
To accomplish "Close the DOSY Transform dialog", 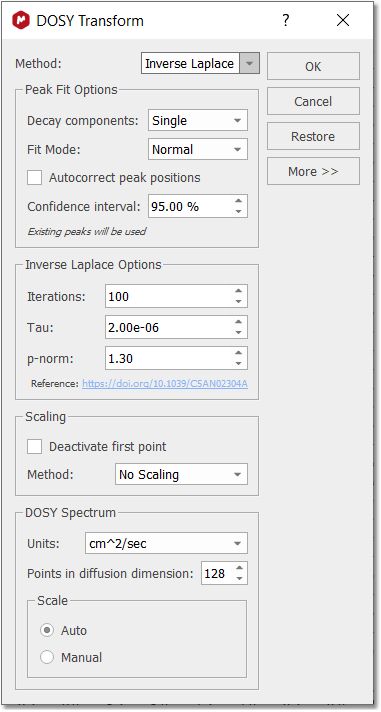I will coord(343,20).
